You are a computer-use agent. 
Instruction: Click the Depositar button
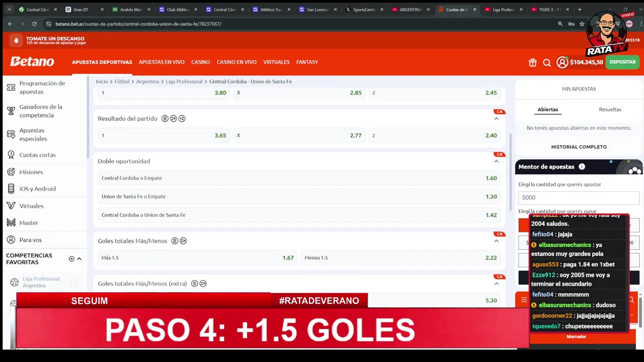click(622, 62)
